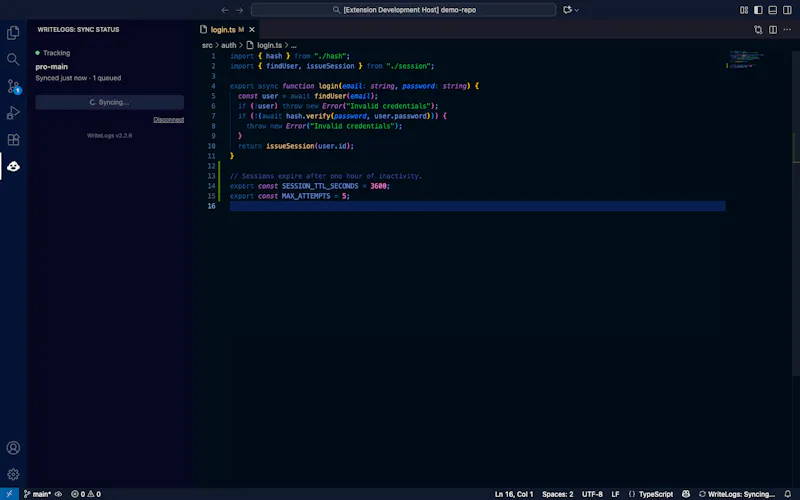The width and height of the screenshot is (800, 500).
Task: Expand the Copilot chat dropdown chevron
Action: [577, 10]
